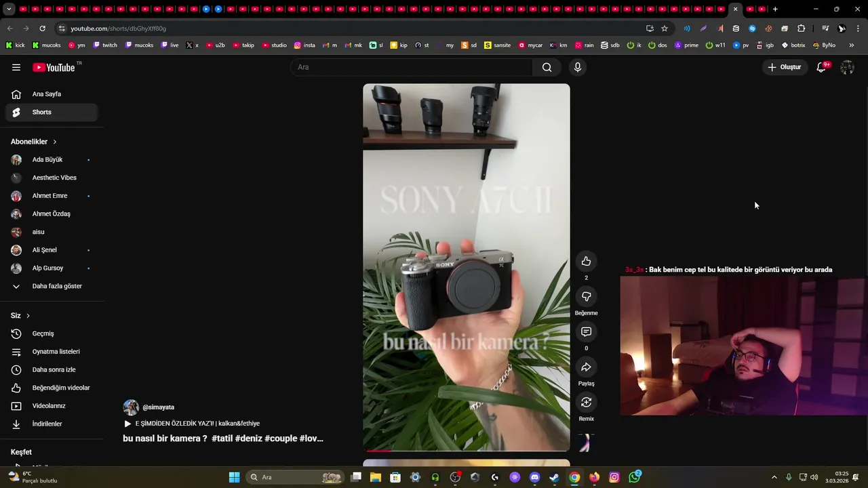Click the #deniz hashtag

pos(248,439)
